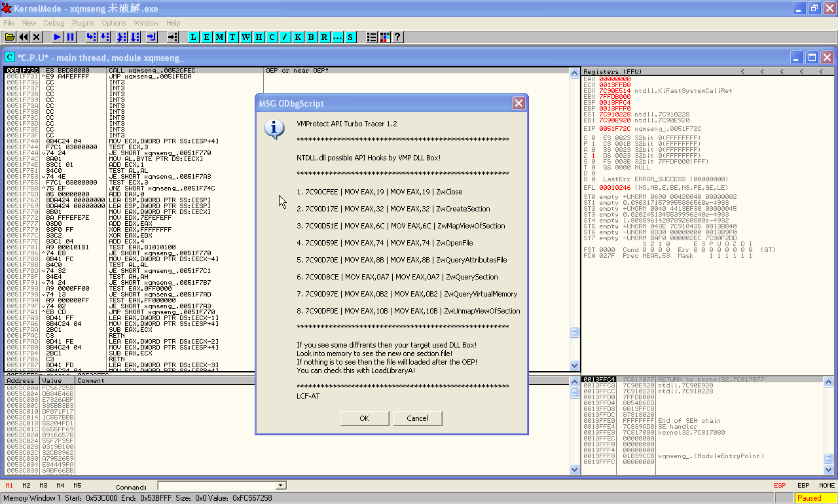The height and width of the screenshot is (504, 838).
Task: Open the Window menu
Action: click(x=147, y=23)
